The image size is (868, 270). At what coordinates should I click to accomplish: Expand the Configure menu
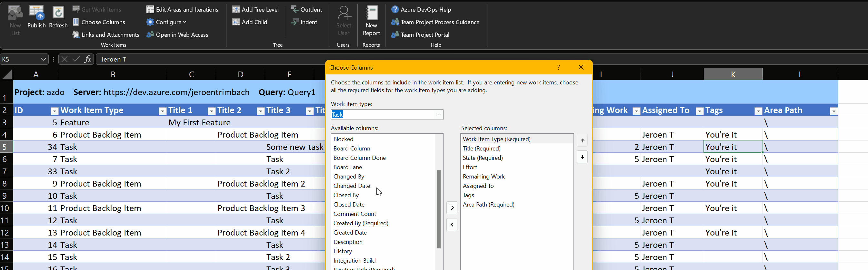(x=166, y=22)
